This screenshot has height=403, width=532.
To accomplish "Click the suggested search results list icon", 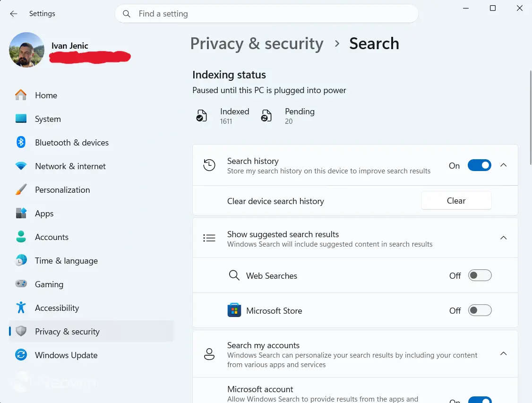I will coord(209,238).
